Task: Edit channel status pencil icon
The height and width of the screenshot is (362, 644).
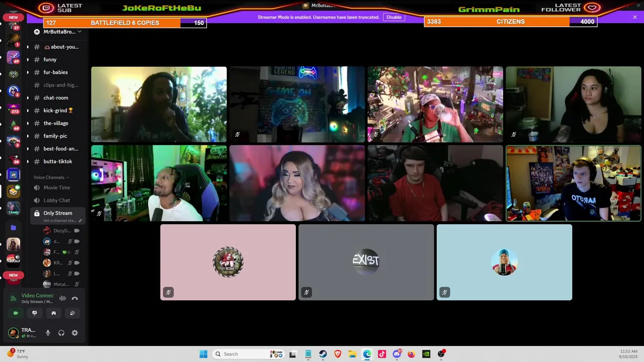Action: (x=80, y=221)
